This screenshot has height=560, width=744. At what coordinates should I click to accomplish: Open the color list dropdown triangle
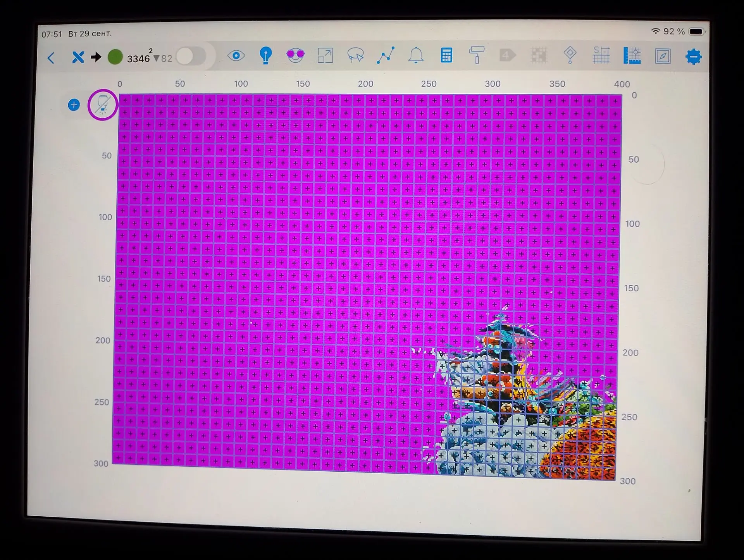tap(157, 58)
